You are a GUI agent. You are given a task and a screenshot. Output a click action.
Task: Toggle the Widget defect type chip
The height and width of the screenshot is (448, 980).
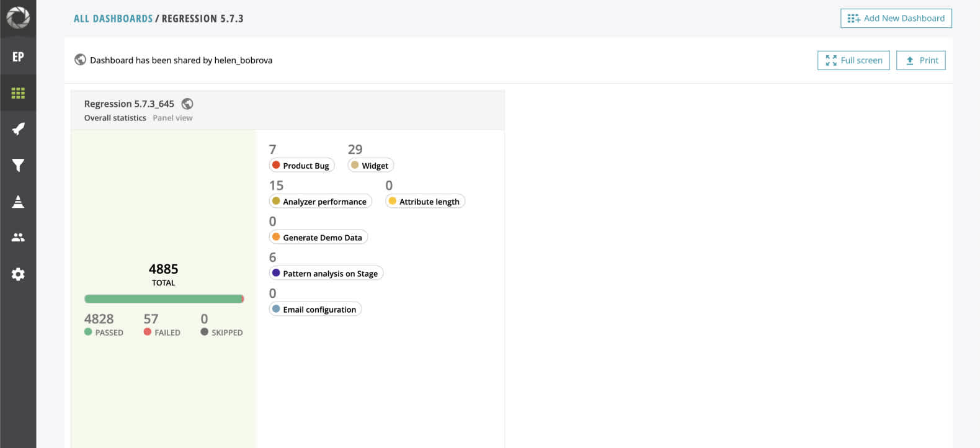pos(370,165)
